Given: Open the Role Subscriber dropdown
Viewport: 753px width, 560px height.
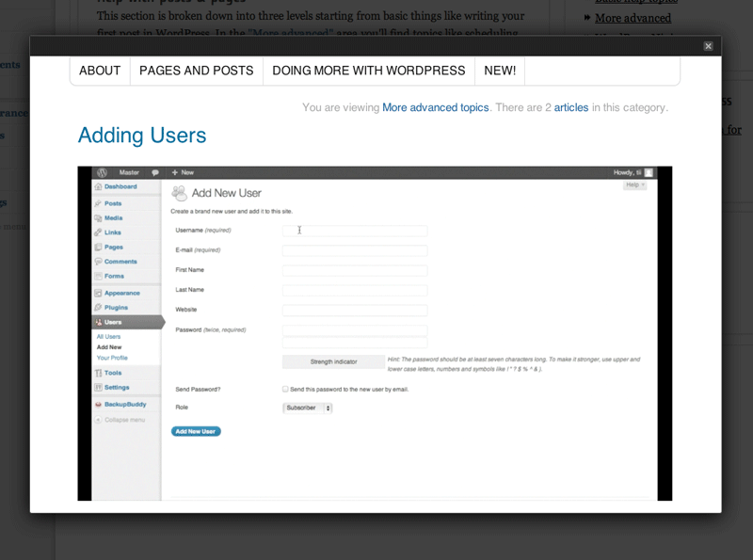Looking at the screenshot, I should click(308, 408).
